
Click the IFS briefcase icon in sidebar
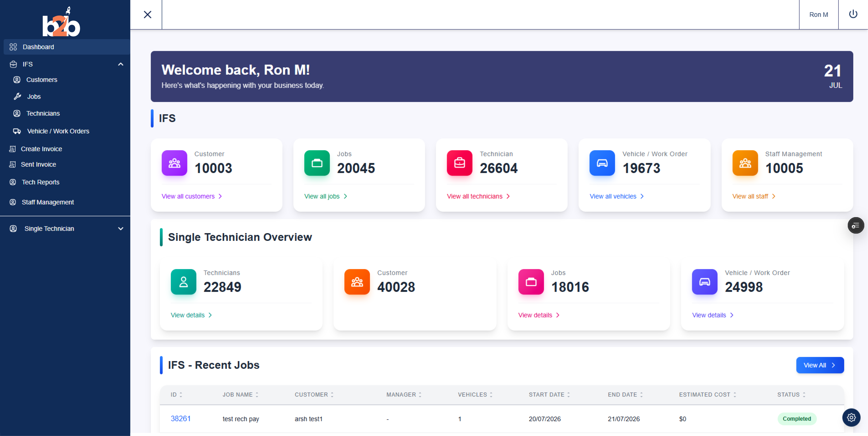point(13,64)
